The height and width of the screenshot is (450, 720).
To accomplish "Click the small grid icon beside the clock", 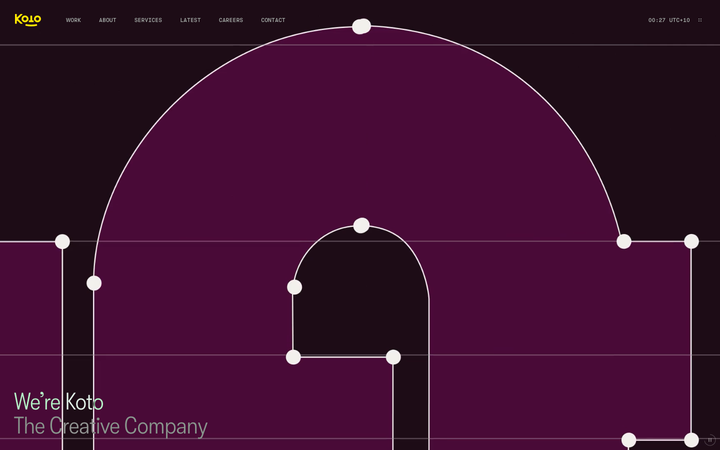I will coord(700,20).
